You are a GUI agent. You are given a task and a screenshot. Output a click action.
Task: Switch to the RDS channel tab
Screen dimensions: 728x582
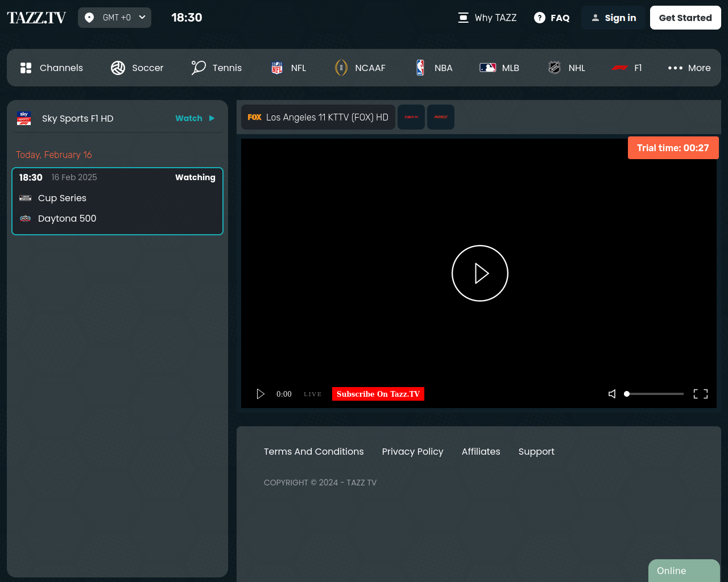(x=441, y=117)
